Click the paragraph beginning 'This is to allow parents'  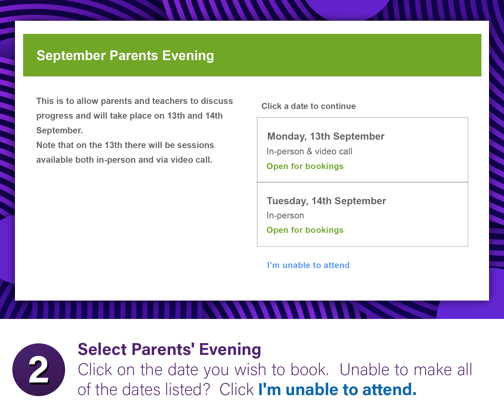click(x=134, y=115)
